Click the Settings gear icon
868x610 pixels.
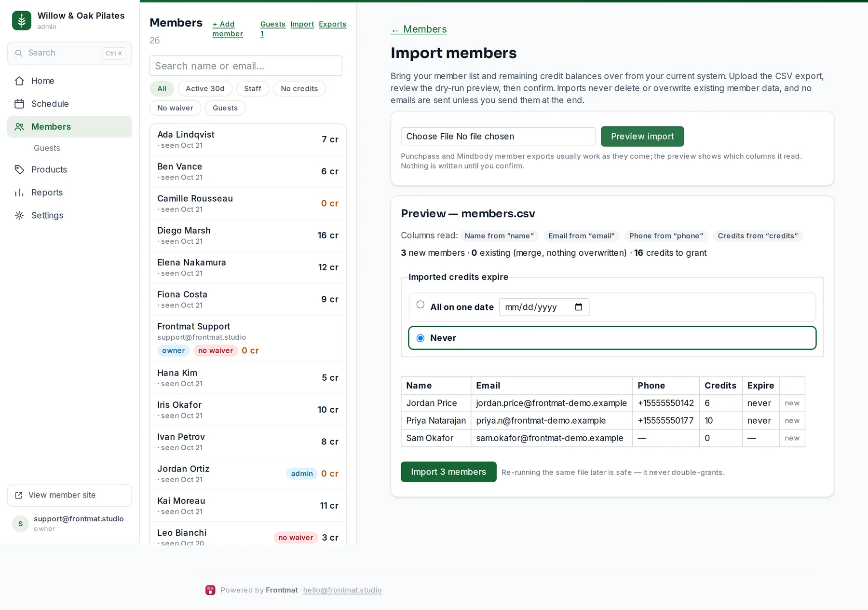pyautogui.click(x=19, y=216)
